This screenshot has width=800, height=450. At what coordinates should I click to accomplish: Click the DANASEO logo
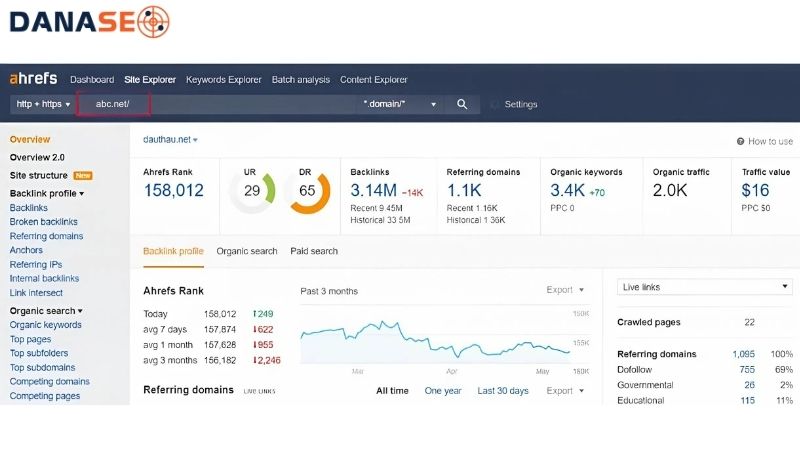coord(89,22)
